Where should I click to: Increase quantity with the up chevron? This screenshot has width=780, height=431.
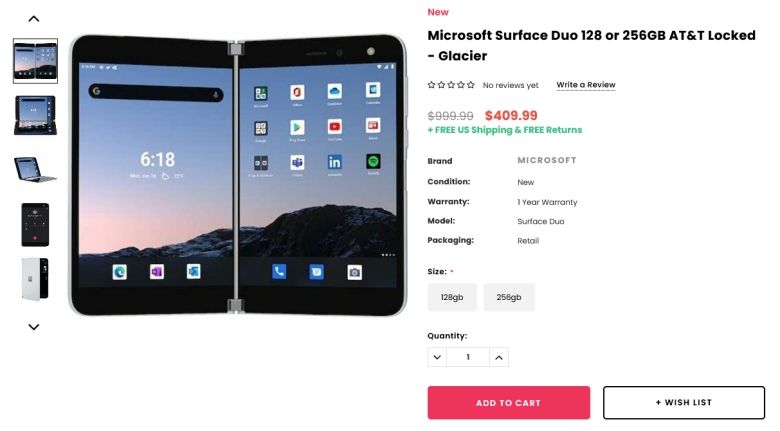pyautogui.click(x=499, y=357)
